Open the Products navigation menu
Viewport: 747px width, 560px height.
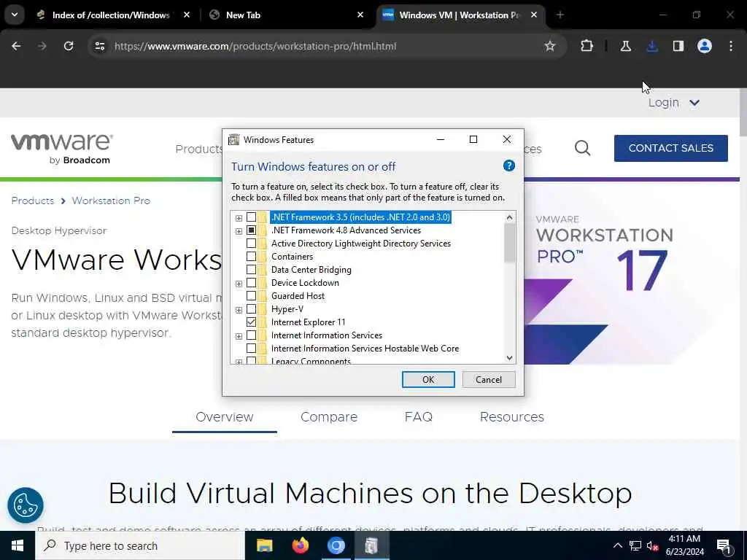[x=198, y=149]
